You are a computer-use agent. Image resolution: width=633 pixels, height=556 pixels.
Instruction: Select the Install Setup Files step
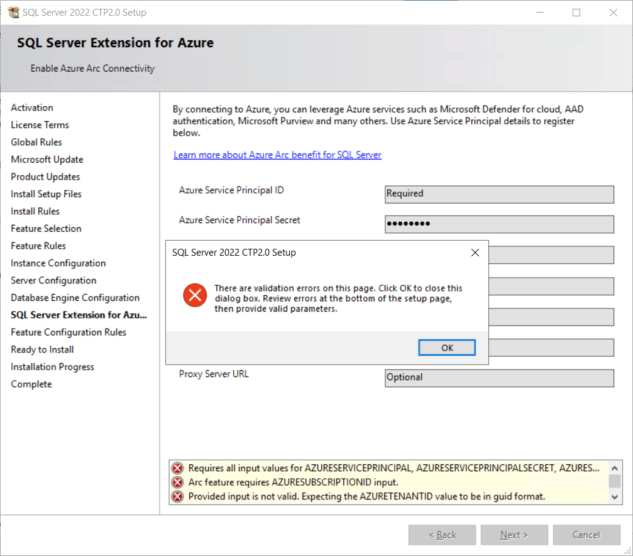(x=46, y=194)
